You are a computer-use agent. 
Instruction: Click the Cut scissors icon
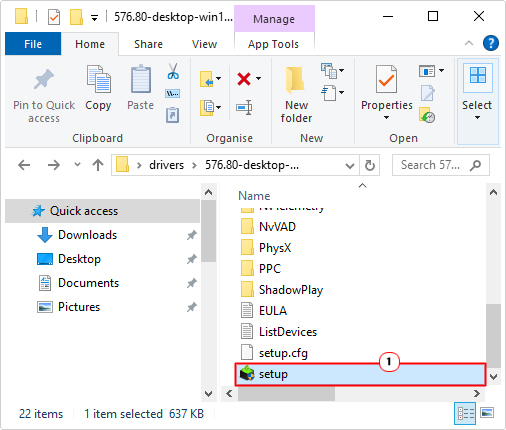pos(173,71)
